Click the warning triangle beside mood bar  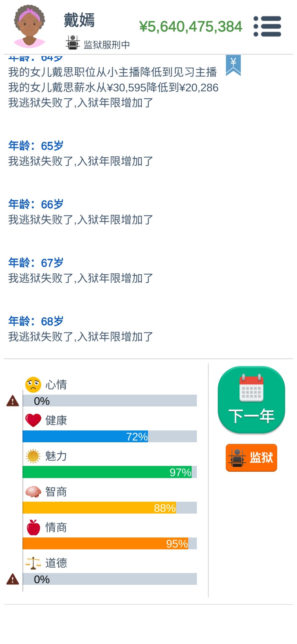click(13, 401)
